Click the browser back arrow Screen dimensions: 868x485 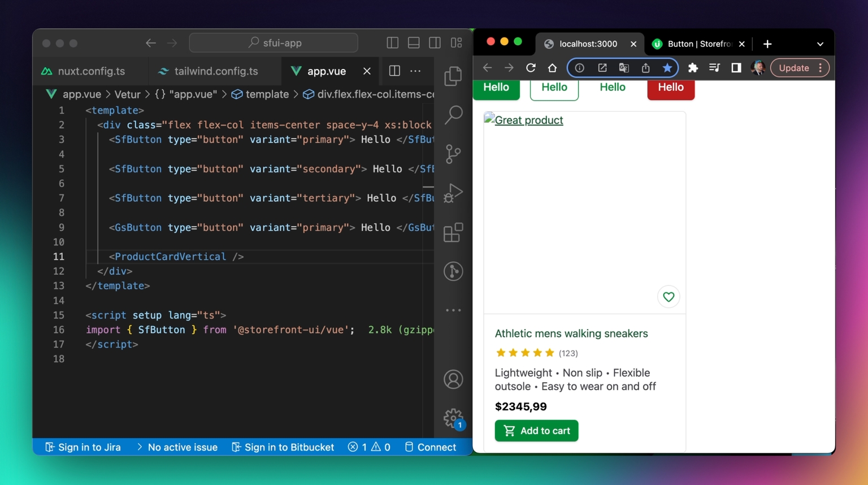(x=487, y=68)
